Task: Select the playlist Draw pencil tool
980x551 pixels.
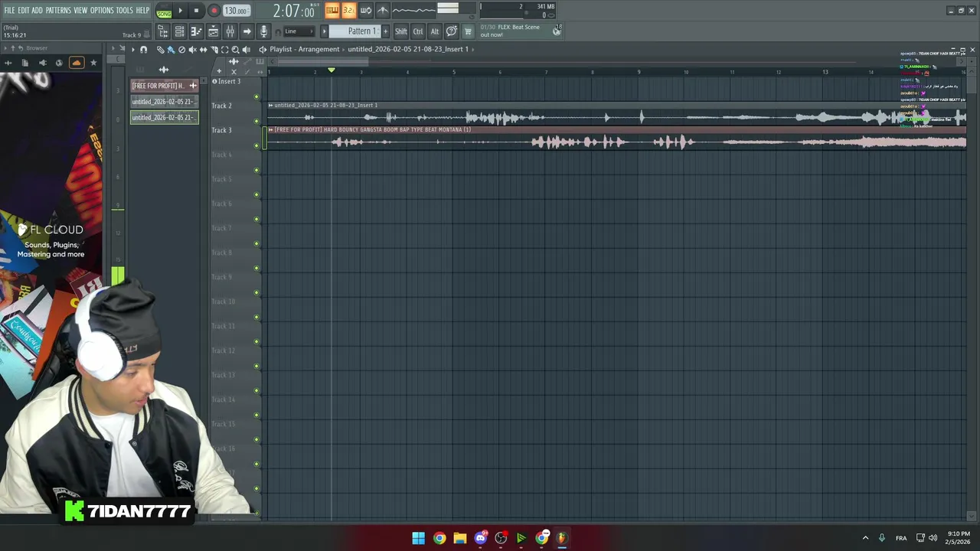Action: pos(160,49)
